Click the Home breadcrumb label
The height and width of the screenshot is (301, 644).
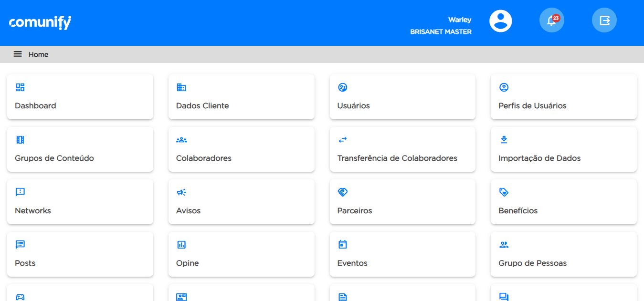coord(38,54)
